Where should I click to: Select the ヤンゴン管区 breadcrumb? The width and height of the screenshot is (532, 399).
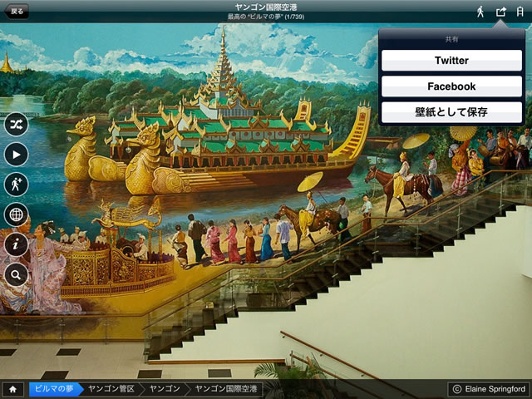(x=111, y=389)
